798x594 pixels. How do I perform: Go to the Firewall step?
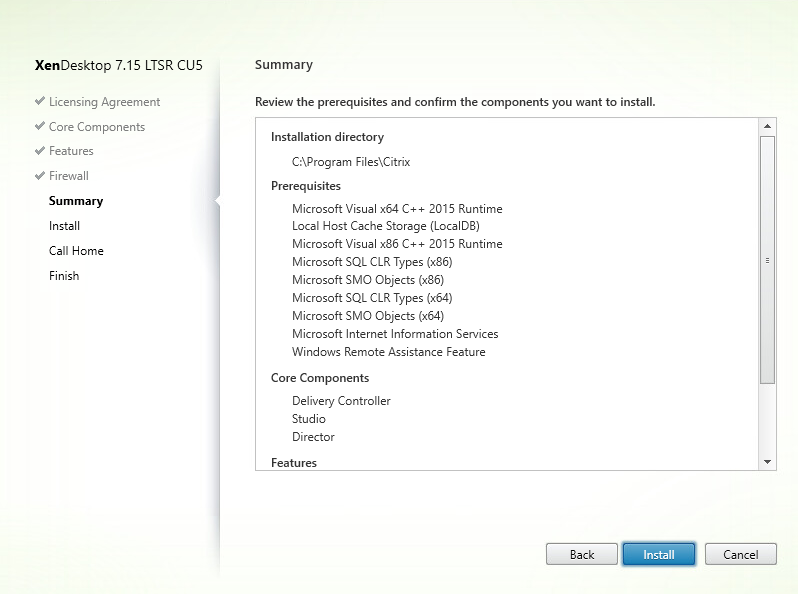tap(69, 176)
